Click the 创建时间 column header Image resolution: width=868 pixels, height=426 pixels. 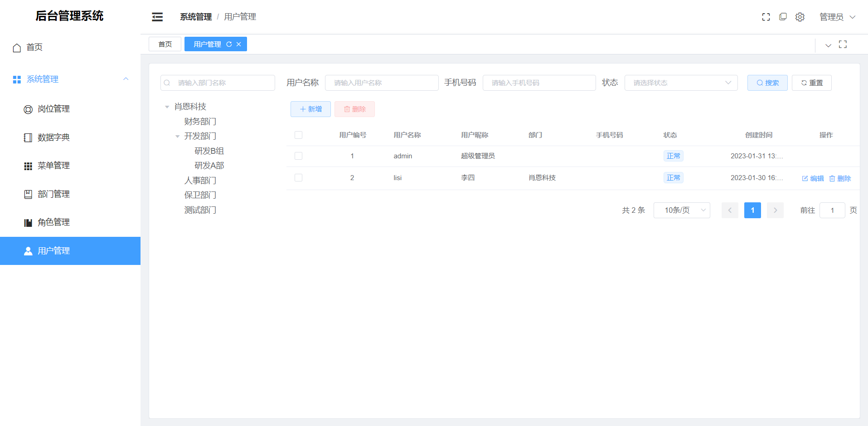[759, 135]
